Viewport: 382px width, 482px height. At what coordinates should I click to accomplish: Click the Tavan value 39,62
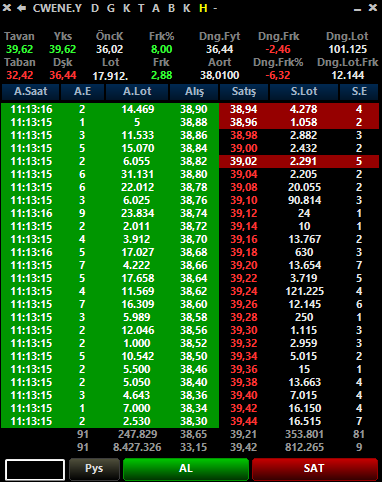(19, 49)
